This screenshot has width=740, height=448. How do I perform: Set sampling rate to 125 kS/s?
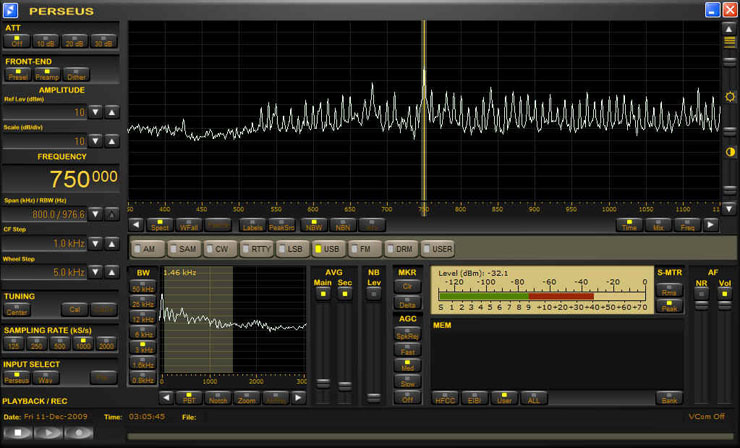tap(13, 343)
